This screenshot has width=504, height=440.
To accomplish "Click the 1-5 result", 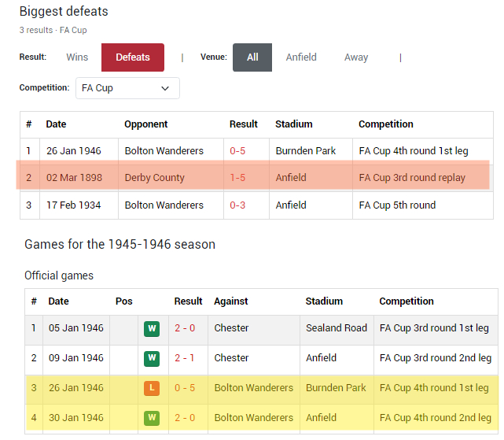I will 237,177.
